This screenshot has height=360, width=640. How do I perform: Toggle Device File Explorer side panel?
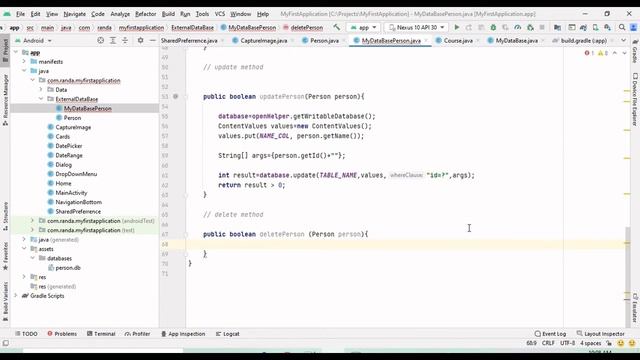[635, 100]
